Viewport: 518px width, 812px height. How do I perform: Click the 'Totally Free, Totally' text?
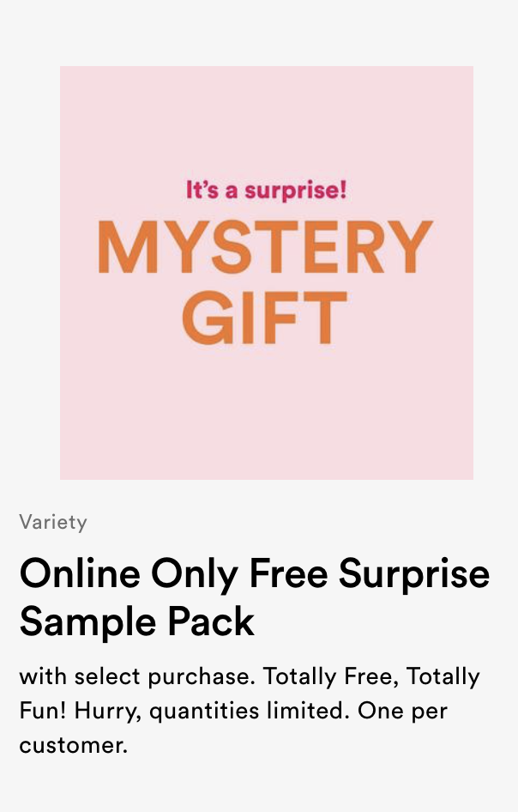pos(371,677)
